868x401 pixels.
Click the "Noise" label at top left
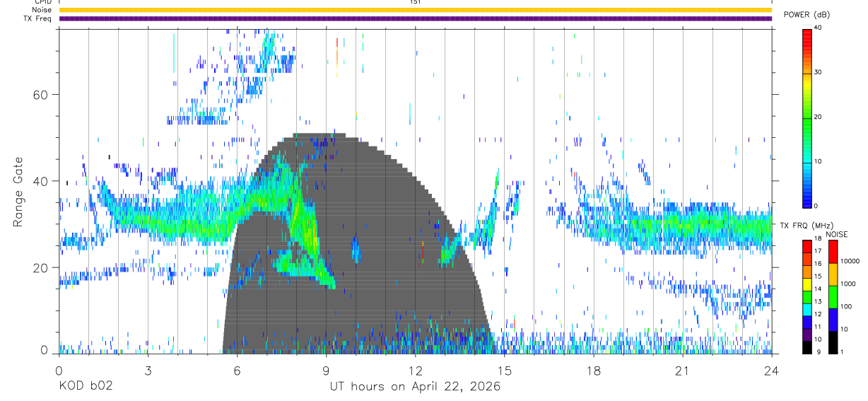pos(42,10)
